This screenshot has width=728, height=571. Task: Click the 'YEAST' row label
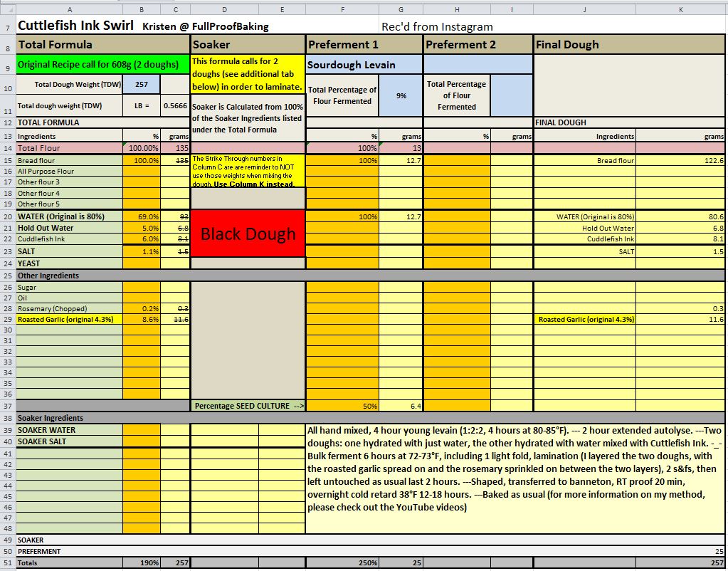click(x=70, y=263)
